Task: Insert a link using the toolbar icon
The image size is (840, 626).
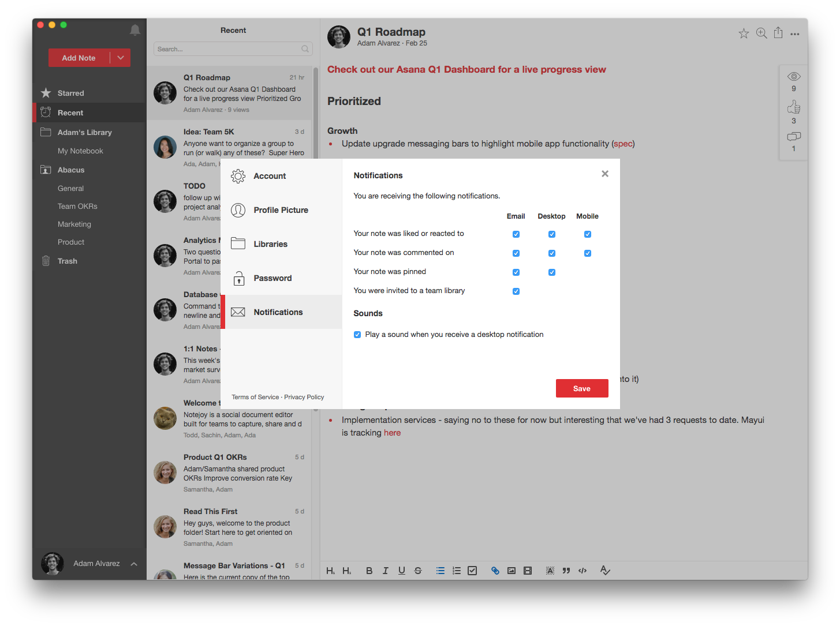Action: [495, 571]
